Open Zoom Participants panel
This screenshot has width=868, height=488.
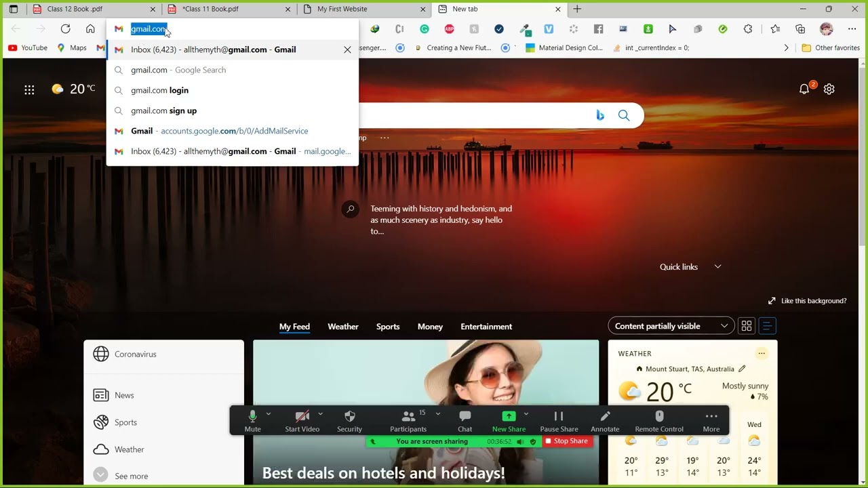408,421
